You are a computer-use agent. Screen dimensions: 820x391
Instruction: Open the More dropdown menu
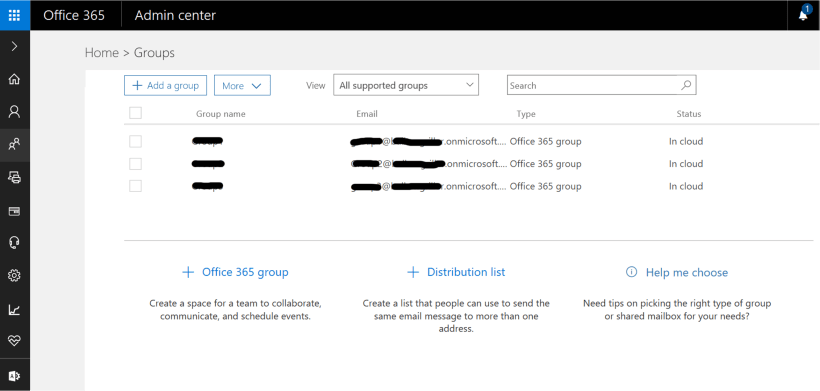(x=242, y=86)
